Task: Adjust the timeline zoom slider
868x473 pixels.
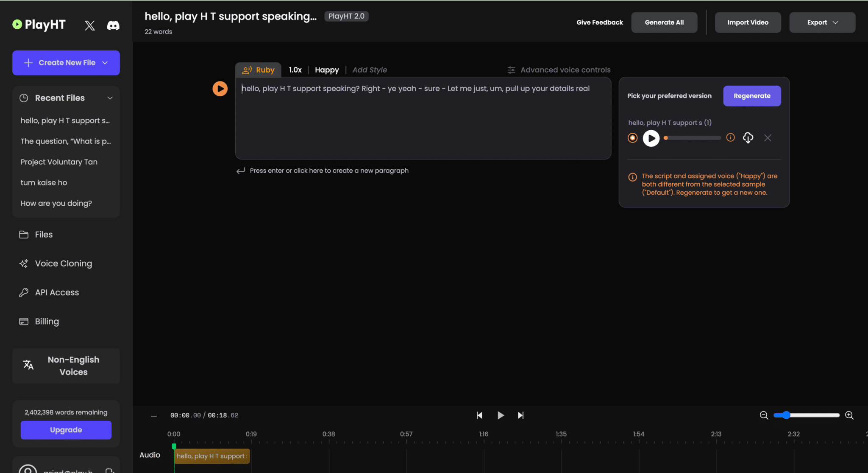Action: [x=787, y=415]
